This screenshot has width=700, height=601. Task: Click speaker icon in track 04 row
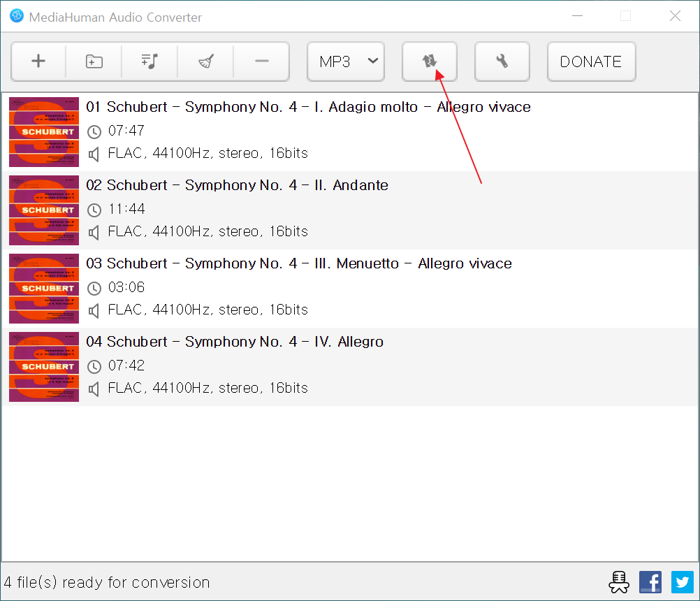pos(94,389)
